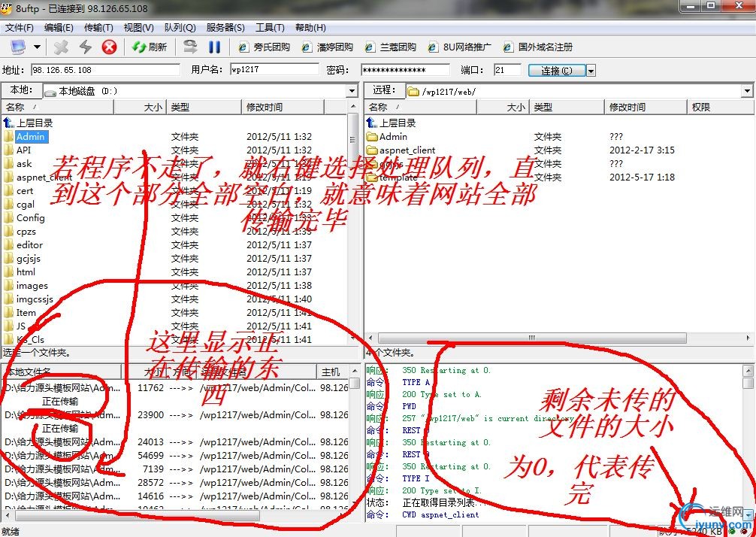Click the 刷新 refresh button
Viewport: 756px width, 537px height.
click(150, 47)
